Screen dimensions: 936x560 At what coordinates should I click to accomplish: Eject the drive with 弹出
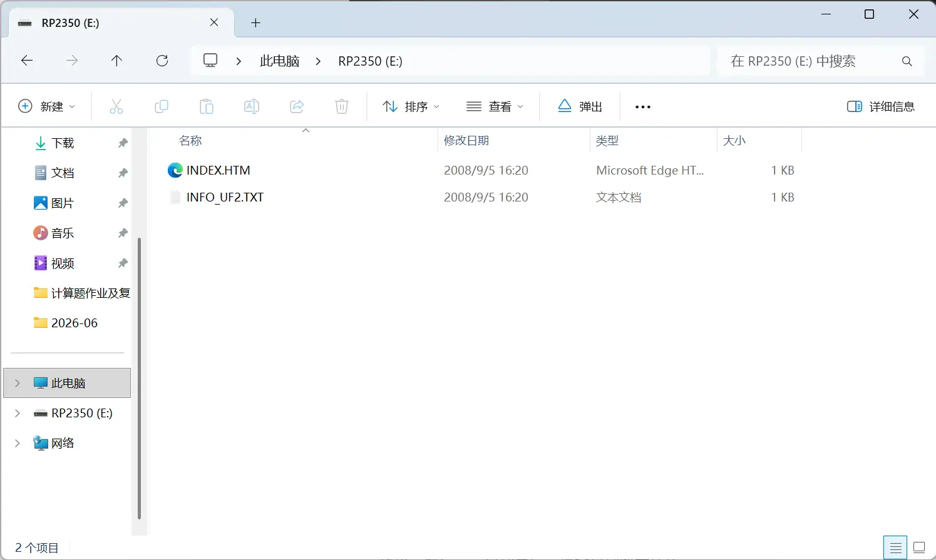(x=580, y=106)
